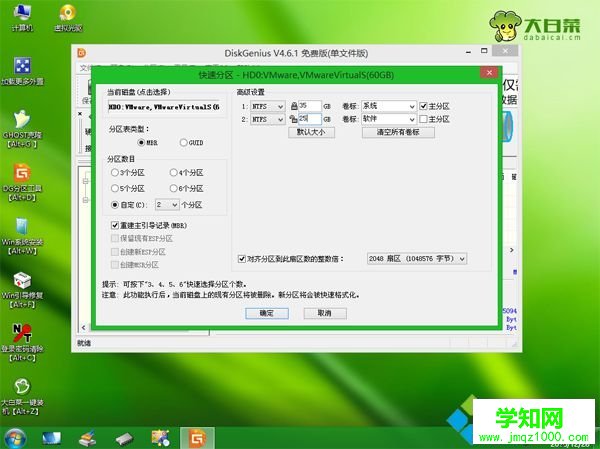Click partition 1 size field (35)
The width and height of the screenshot is (600, 449).
click(309, 106)
